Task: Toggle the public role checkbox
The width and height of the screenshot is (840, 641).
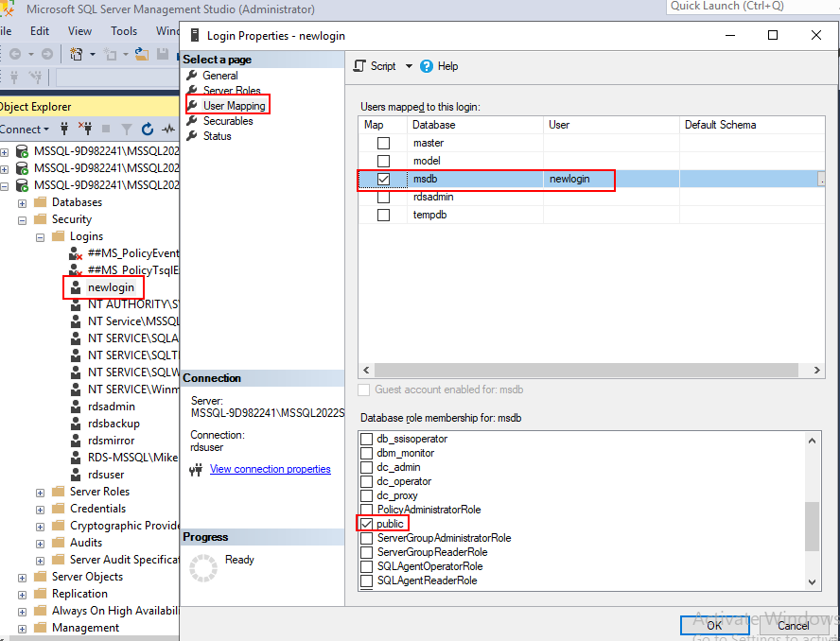Action: [x=366, y=524]
